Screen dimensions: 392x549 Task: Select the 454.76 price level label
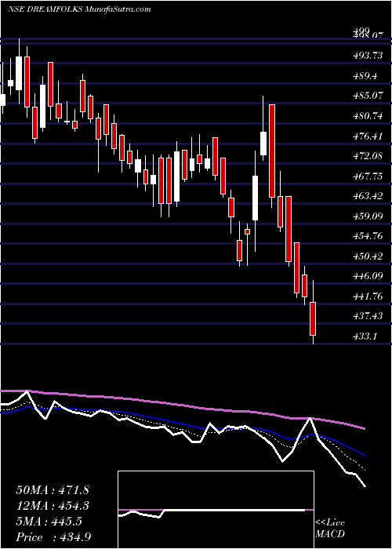(x=367, y=236)
